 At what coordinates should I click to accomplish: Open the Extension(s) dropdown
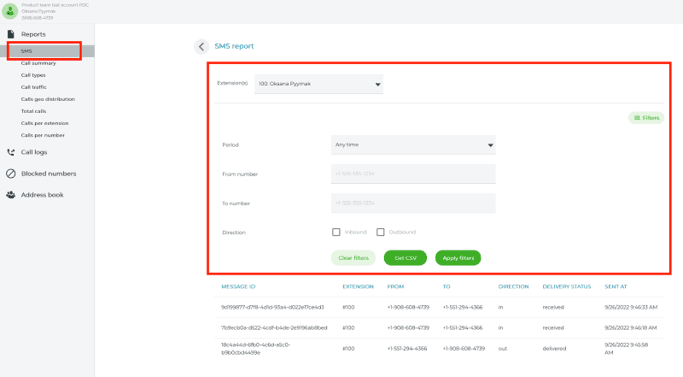click(x=319, y=84)
